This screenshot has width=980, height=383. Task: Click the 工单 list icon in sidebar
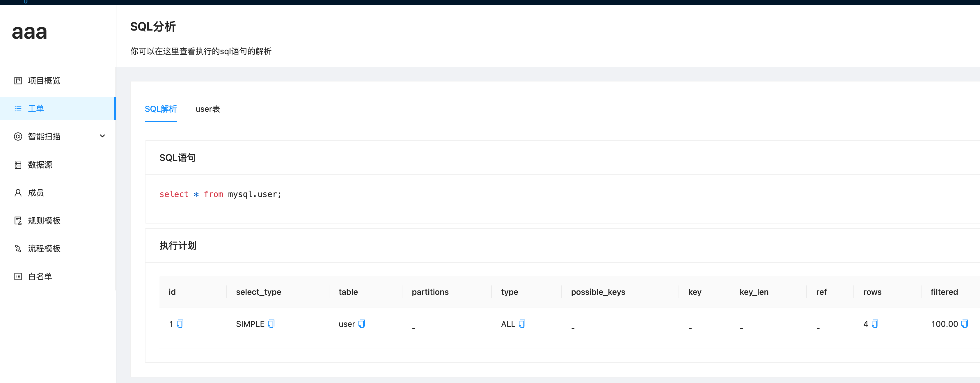tap(18, 109)
